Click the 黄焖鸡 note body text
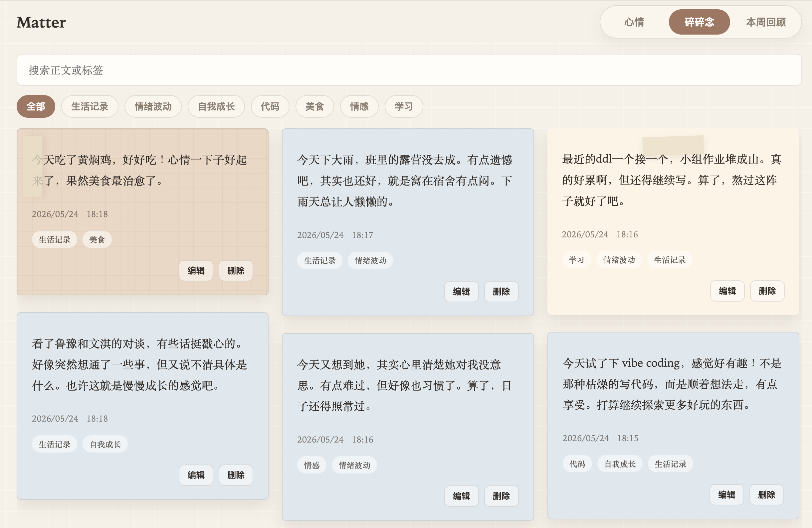The height and width of the screenshot is (528, 812). [x=139, y=170]
